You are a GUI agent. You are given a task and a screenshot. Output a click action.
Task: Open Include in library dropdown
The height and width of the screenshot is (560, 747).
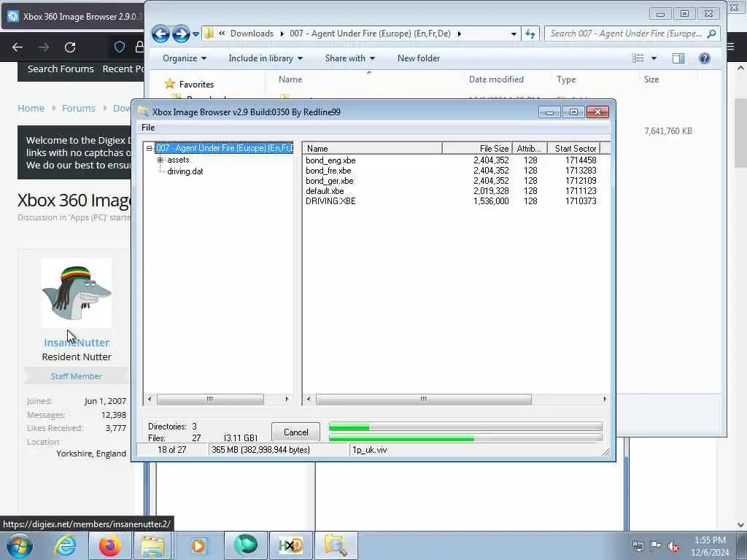pyautogui.click(x=266, y=58)
